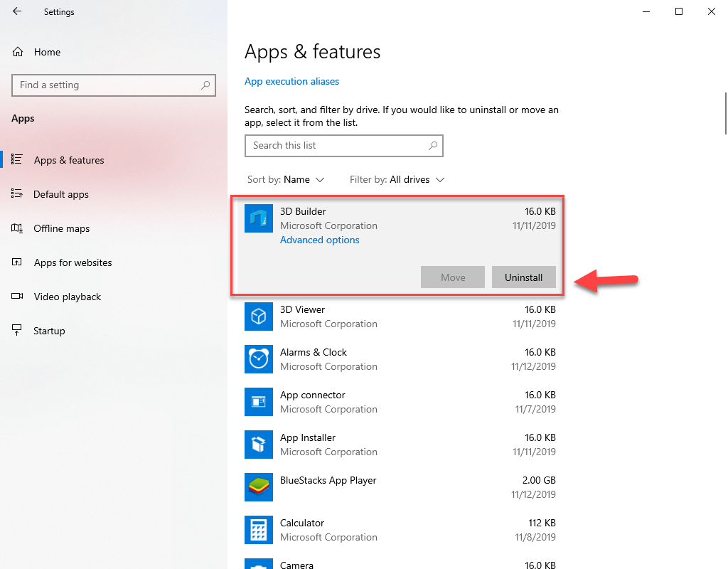Open the Startup page
Image resolution: width=728 pixels, height=569 pixels.
[x=49, y=331]
